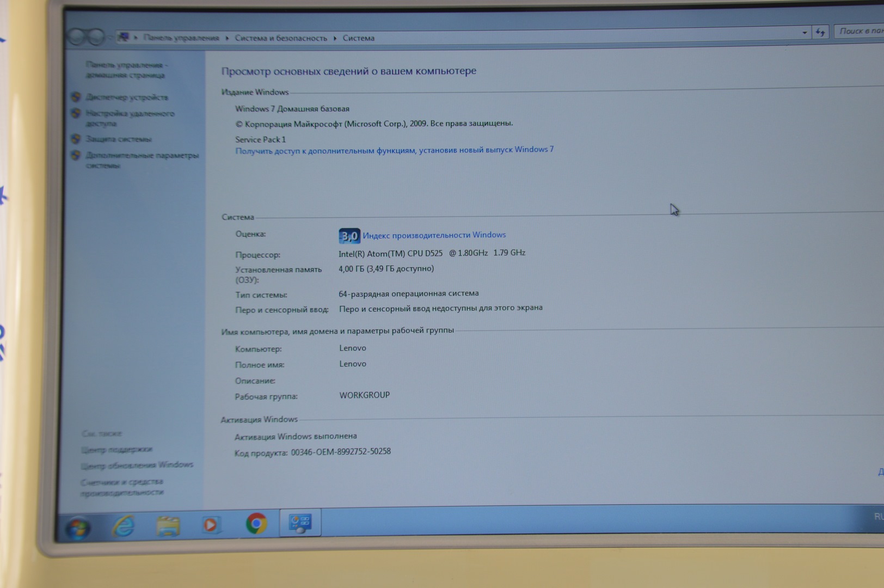
Task: Click the Back navigation arrow button
Action: pos(77,37)
